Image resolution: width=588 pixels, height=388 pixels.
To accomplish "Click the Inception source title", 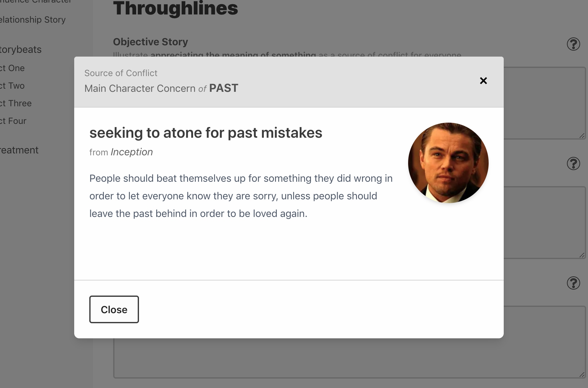I will (132, 152).
